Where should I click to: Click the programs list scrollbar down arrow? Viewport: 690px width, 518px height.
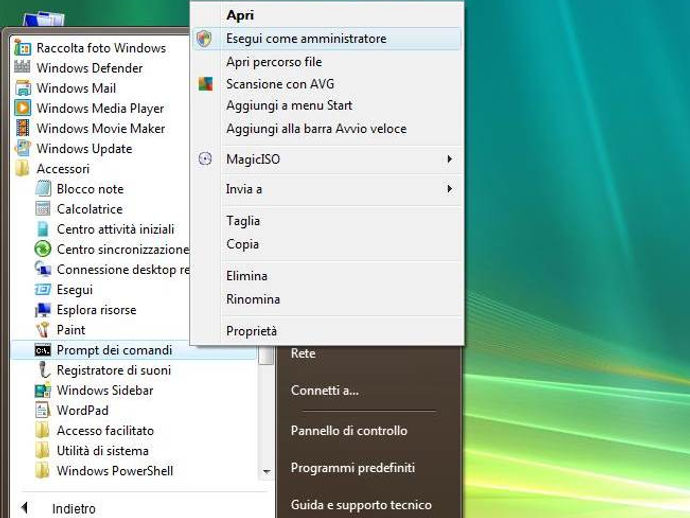(266, 471)
